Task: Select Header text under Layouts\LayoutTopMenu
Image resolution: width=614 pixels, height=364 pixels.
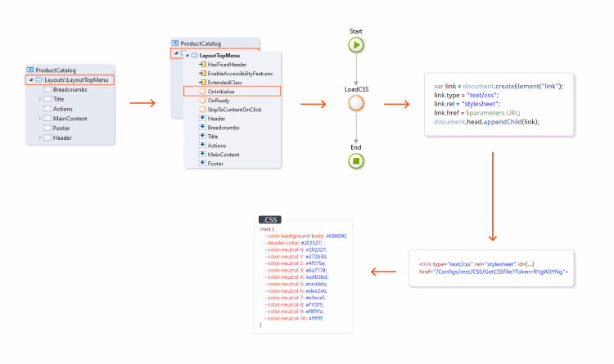Action: pos(62,137)
